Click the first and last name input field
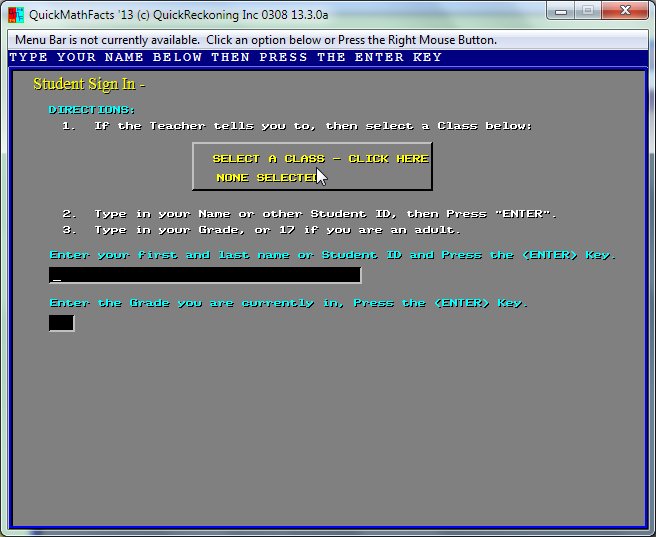The width and height of the screenshot is (656, 537). [x=205, y=275]
